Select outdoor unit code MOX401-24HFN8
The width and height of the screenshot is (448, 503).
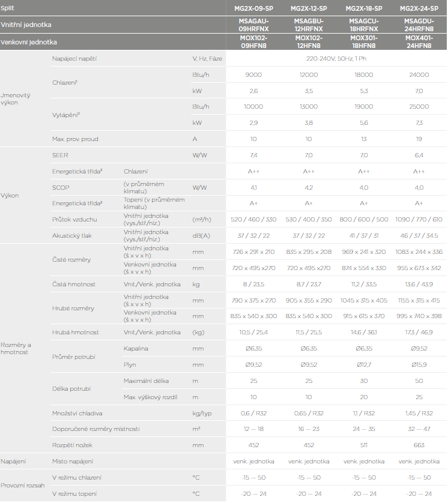click(x=419, y=42)
